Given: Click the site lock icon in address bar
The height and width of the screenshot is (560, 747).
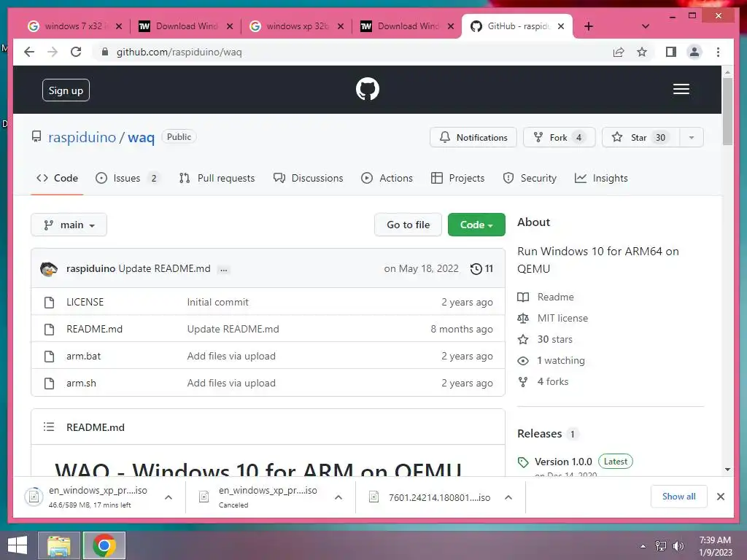Looking at the screenshot, I should click(x=105, y=52).
